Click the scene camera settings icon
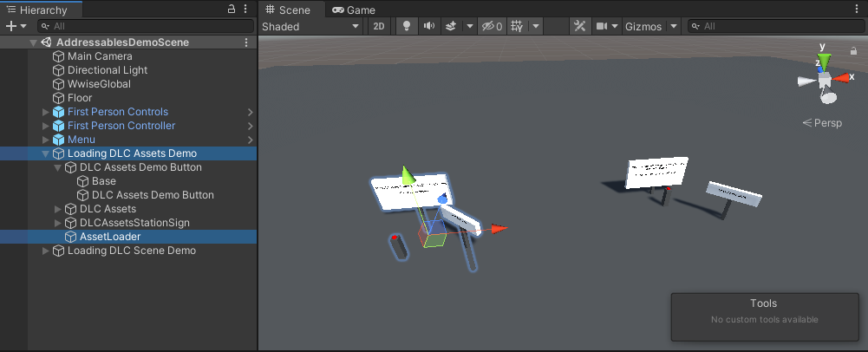 tap(602, 26)
